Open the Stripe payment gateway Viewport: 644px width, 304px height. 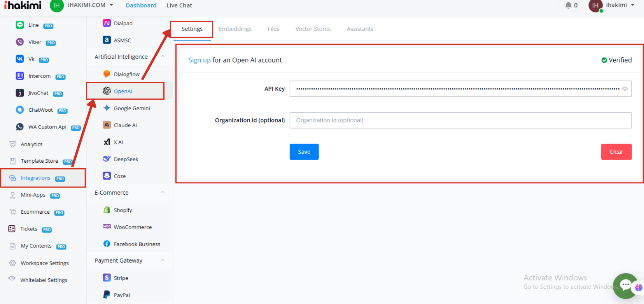click(x=121, y=278)
